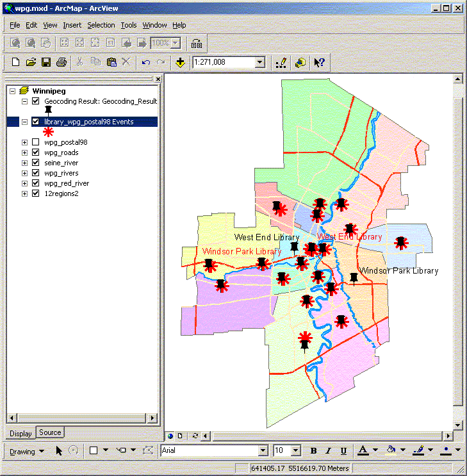
Task: Switch to the Source tab
Action: tap(50, 432)
